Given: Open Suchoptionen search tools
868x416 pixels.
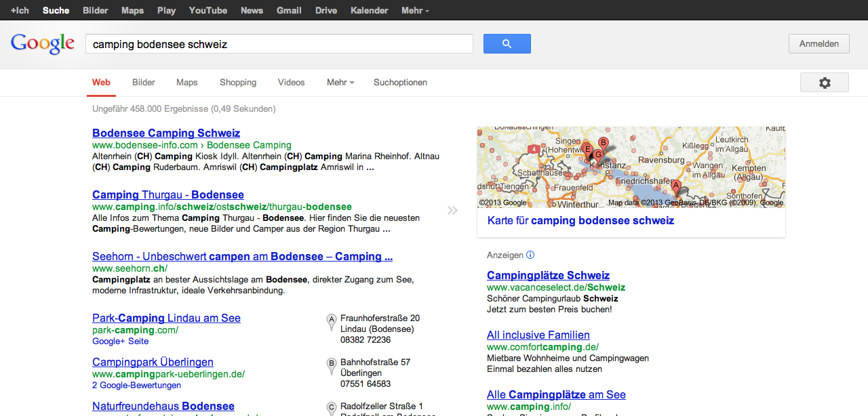Looking at the screenshot, I should point(400,83).
